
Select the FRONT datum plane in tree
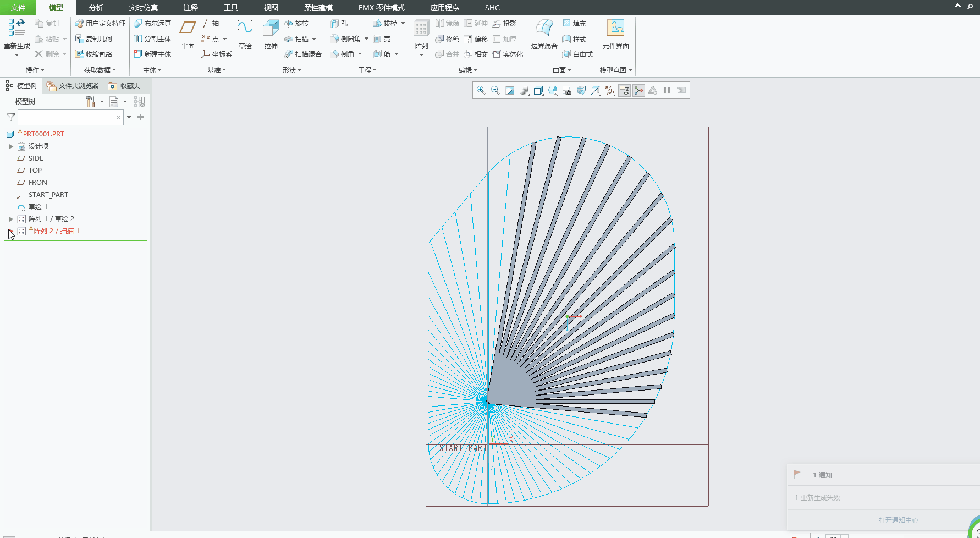pyautogui.click(x=40, y=183)
